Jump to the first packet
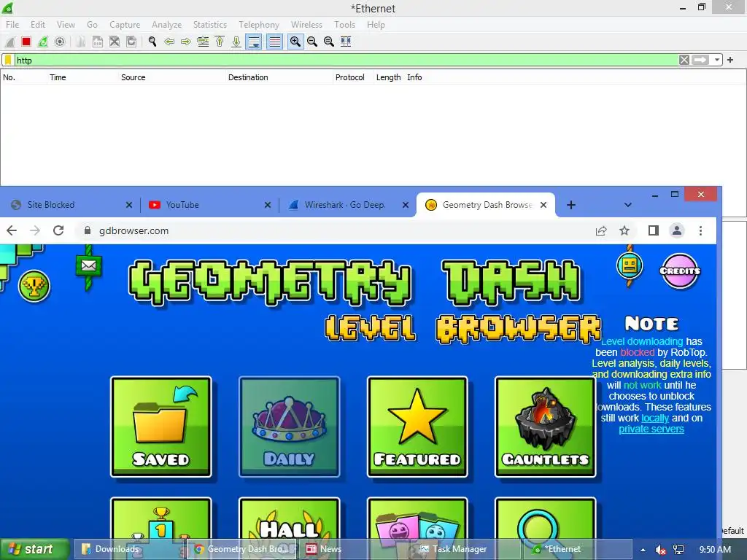The image size is (747, 560). point(220,42)
